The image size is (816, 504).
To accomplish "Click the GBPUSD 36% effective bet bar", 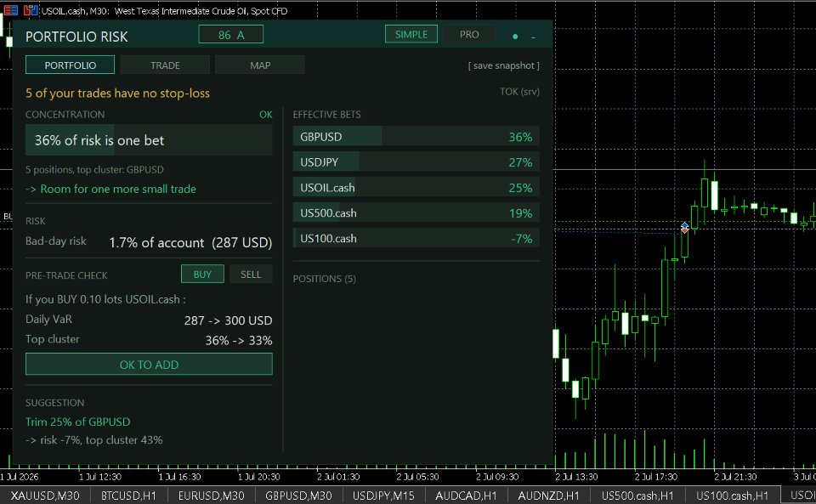I will 416,137.
